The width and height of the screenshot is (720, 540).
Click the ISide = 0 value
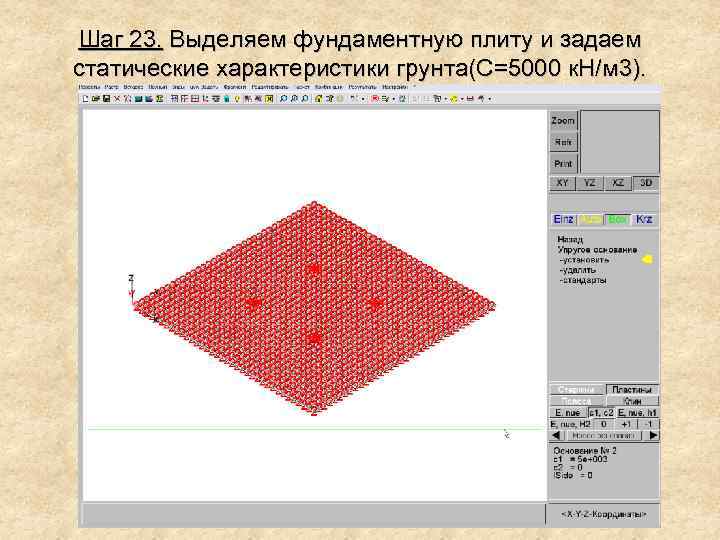(x=573, y=475)
